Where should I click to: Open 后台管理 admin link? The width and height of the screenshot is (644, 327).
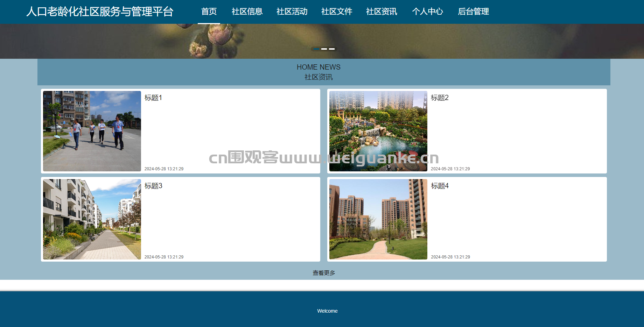[x=473, y=12]
